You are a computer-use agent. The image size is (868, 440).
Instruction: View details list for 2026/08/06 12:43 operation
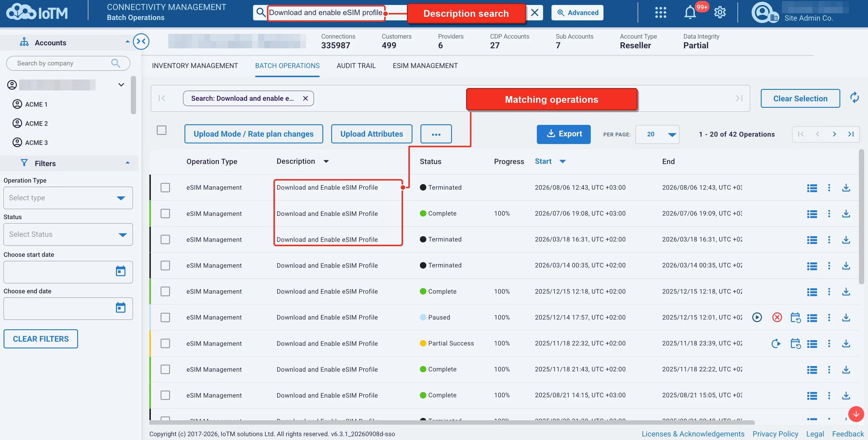pos(812,188)
